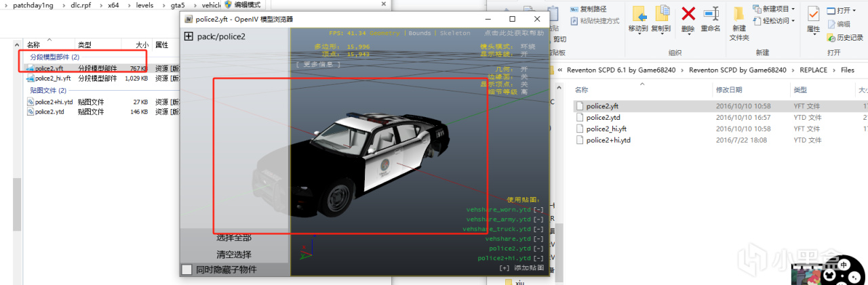Click the 清空选择 button

point(234,255)
